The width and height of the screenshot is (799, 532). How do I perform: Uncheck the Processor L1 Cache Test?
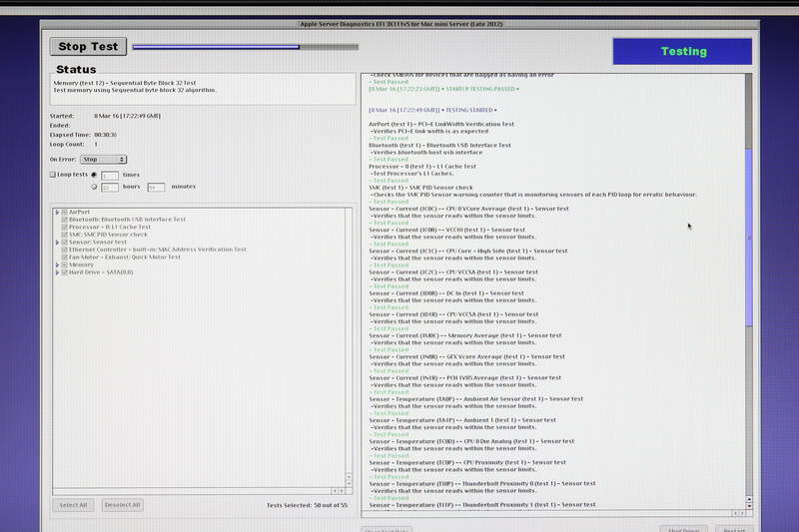[65, 227]
